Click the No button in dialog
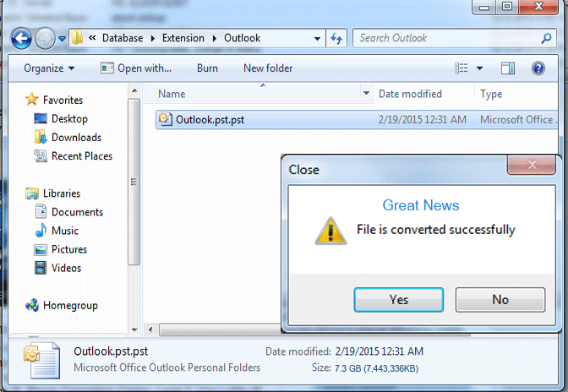 point(500,299)
